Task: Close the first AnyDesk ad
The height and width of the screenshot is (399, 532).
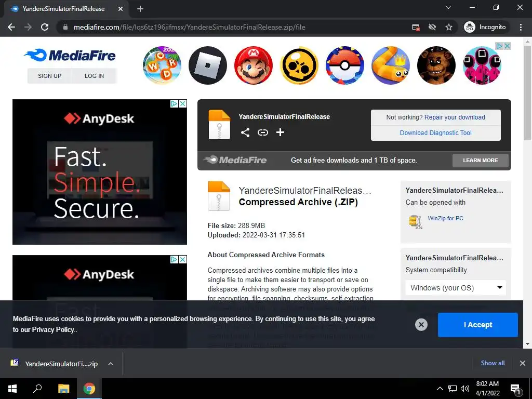Action: (x=182, y=103)
